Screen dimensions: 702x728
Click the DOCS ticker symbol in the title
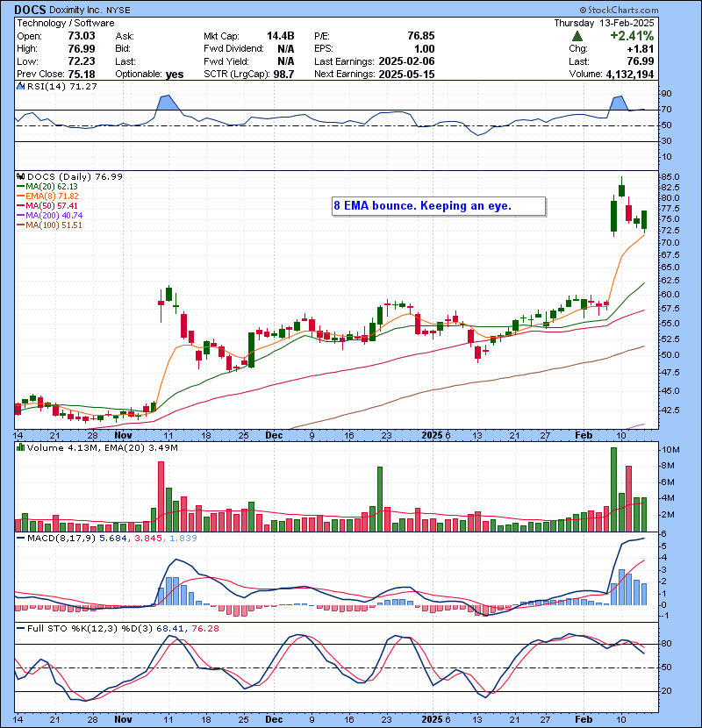coord(30,10)
